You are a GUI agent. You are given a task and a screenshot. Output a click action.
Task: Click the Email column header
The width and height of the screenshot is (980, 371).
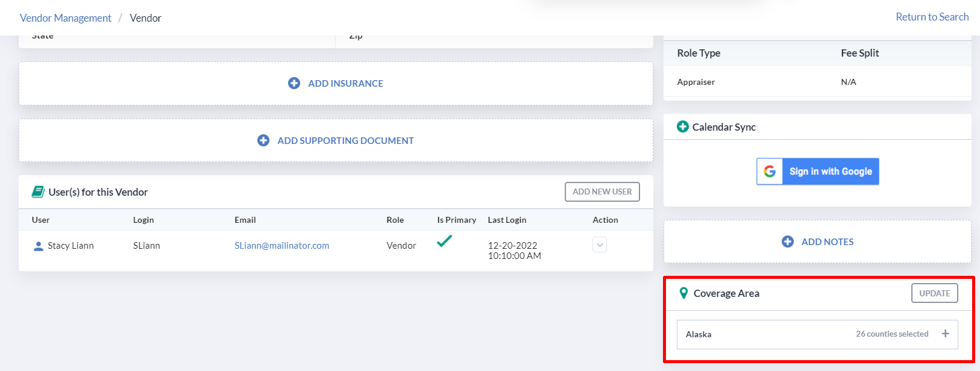245,220
